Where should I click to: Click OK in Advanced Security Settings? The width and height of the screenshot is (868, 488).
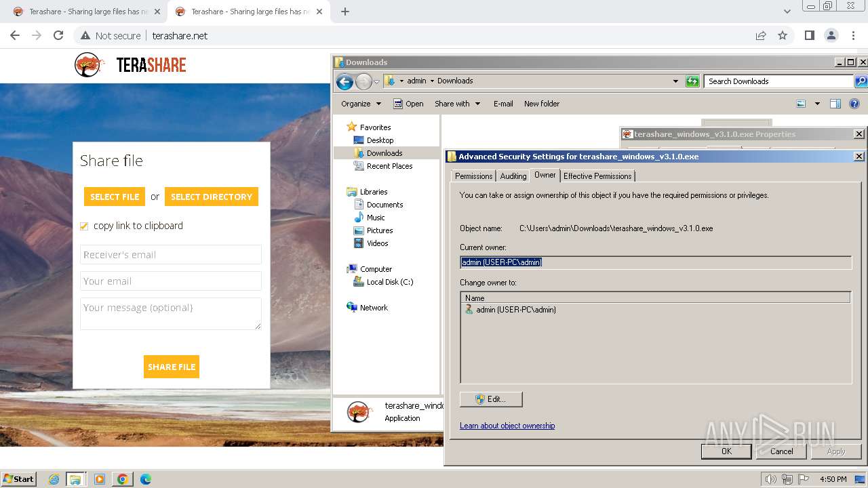[x=726, y=451]
